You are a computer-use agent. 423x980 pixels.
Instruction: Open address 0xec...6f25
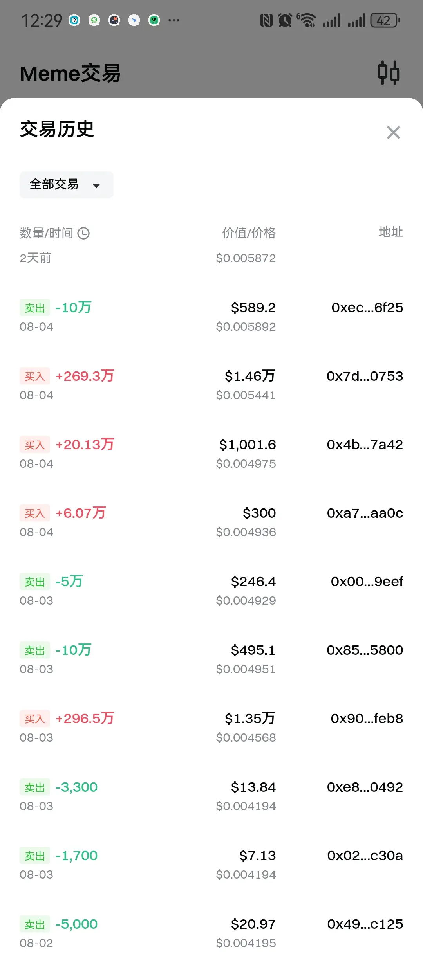(x=367, y=308)
